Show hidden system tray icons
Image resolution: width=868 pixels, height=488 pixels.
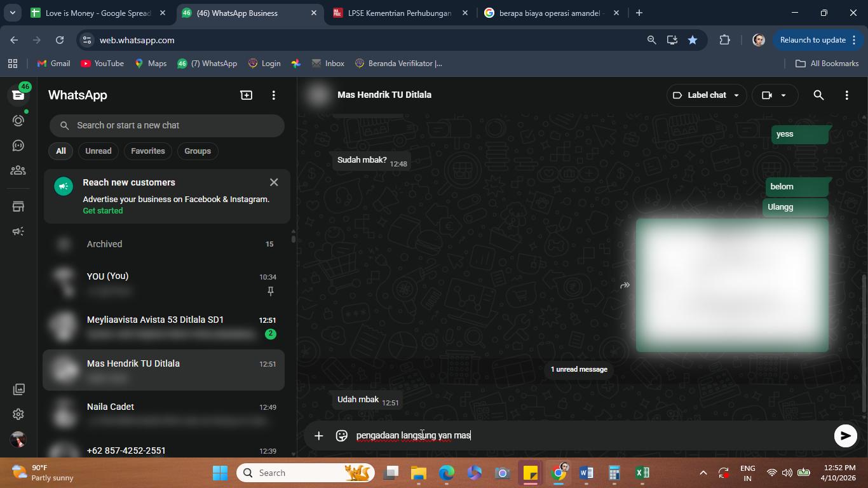point(703,473)
